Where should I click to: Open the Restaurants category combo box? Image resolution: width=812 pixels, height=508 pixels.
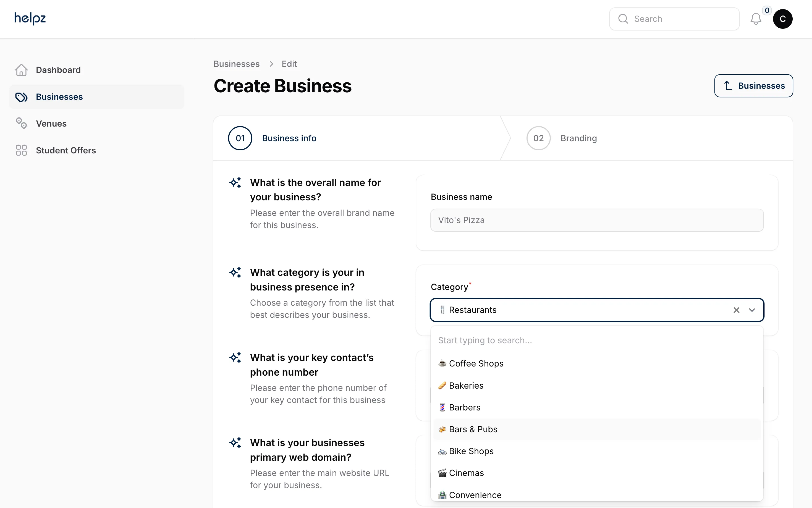(x=597, y=310)
